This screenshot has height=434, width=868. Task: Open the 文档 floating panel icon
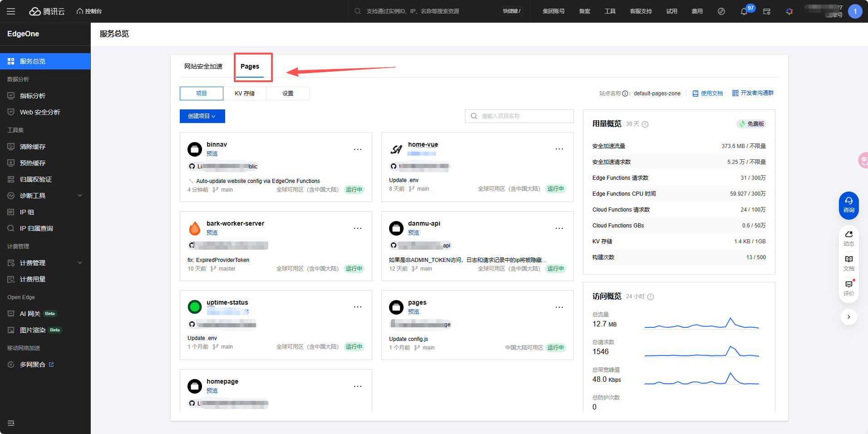849,263
